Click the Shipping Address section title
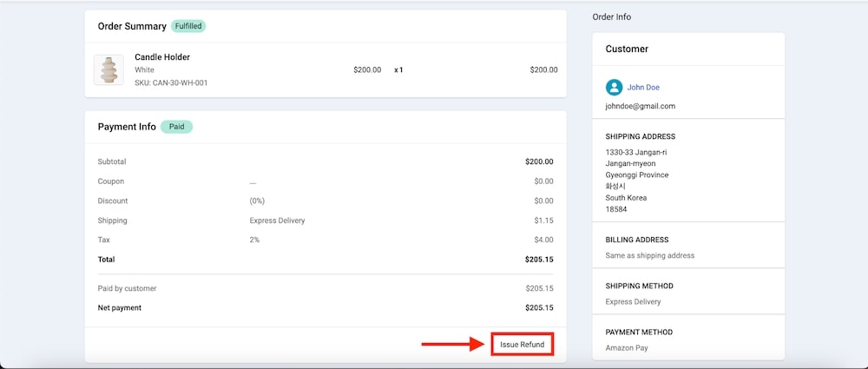 [x=640, y=136]
